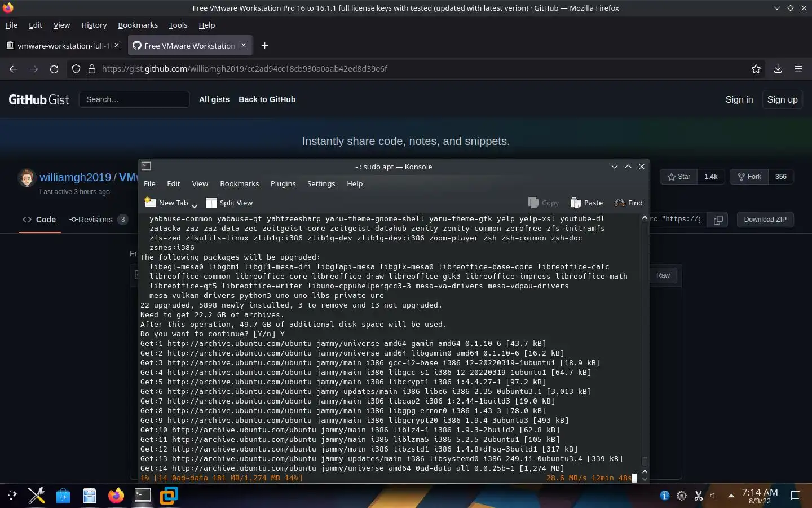This screenshot has height=508, width=812.
Task: Click Konsole scrollbar down arrow
Action: pyautogui.click(x=645, y=479)
